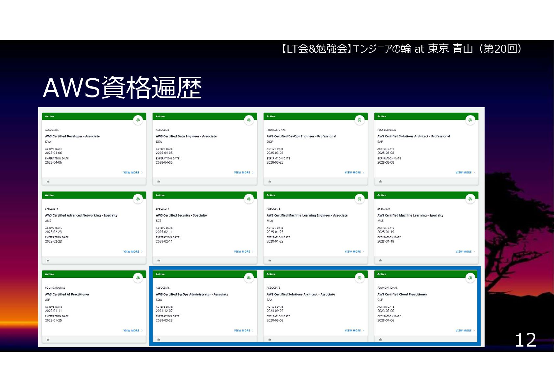
Task: Click the badge icon on the Security Specialty card
Action: tap(249, 199)
